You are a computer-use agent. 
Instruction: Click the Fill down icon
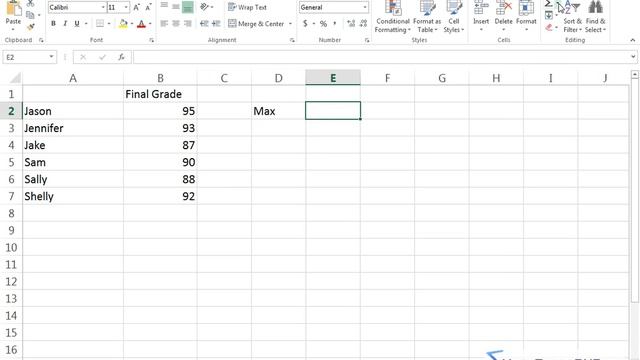(x=549, y=16)
